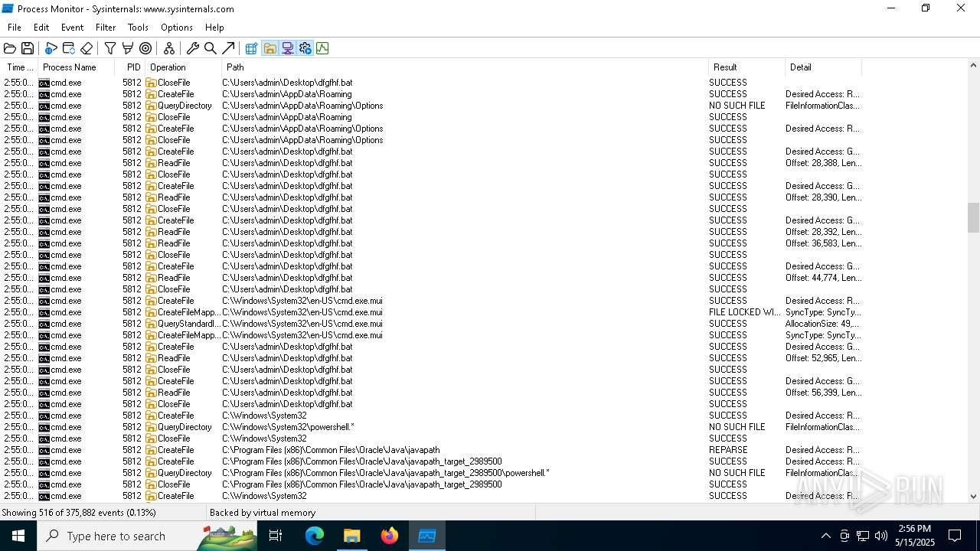Launch Microsoft Edge from the taskbar
Screen dimensions: 980x551
tap(315, 536)
